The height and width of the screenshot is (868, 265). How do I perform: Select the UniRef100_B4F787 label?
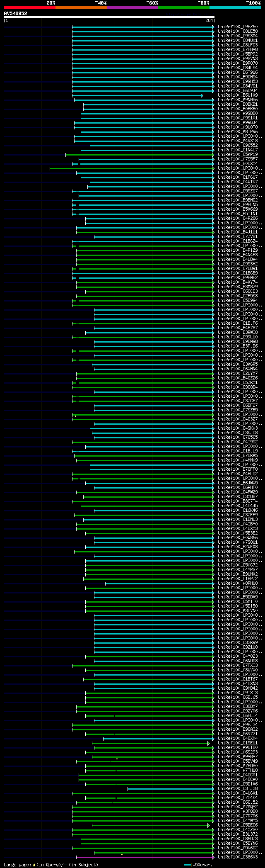[238, 328]
